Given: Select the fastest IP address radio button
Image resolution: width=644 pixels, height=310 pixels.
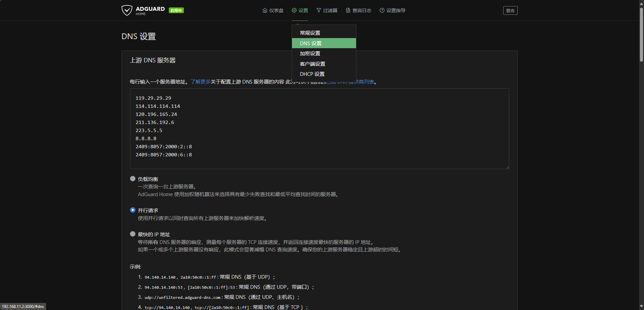Looking at the screenshot, I should point(133,234).
